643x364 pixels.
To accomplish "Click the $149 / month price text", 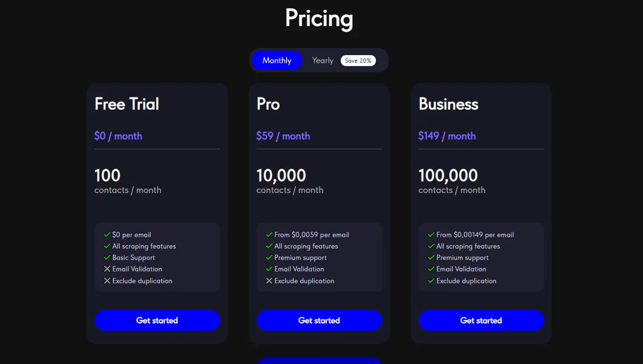I will coord(447,136).
